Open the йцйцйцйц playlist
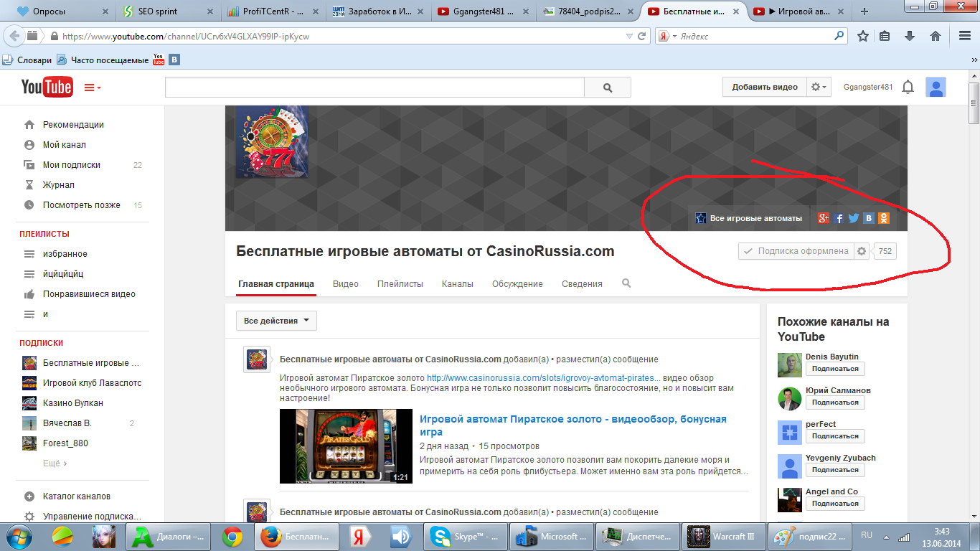 (x=63, y=273)
